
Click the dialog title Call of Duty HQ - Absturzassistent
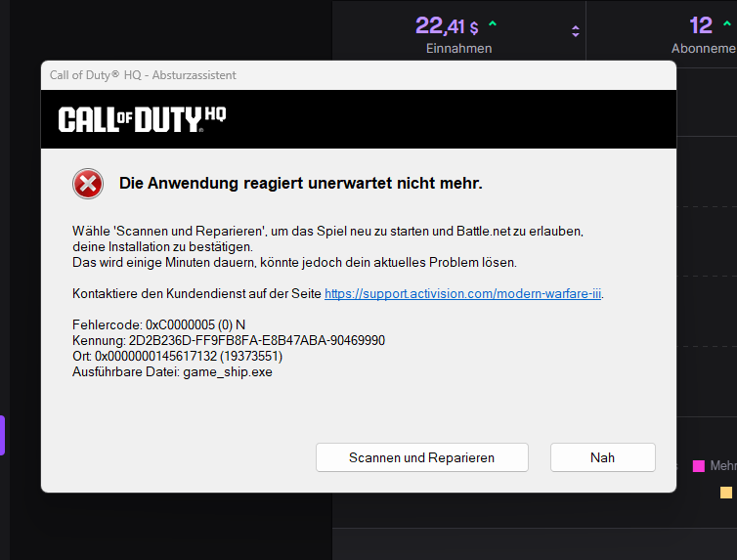point(143,75)
